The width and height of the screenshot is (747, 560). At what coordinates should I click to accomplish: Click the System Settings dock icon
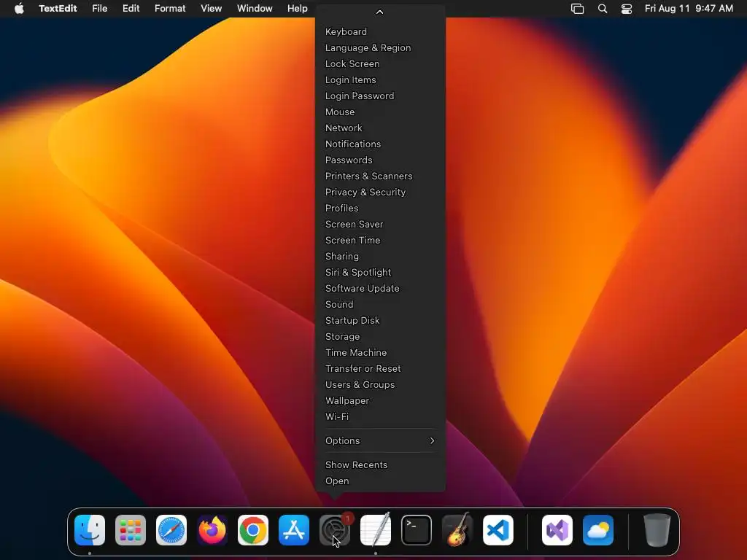[335, 530]
